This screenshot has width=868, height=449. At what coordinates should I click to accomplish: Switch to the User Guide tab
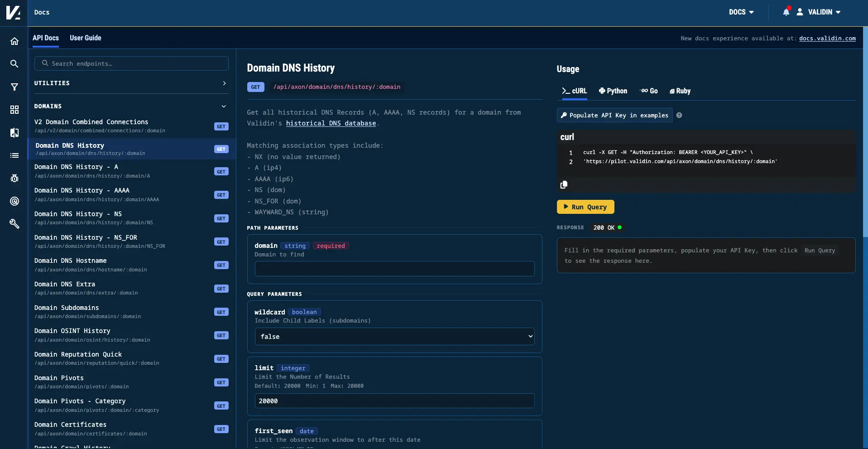point(86,38)
